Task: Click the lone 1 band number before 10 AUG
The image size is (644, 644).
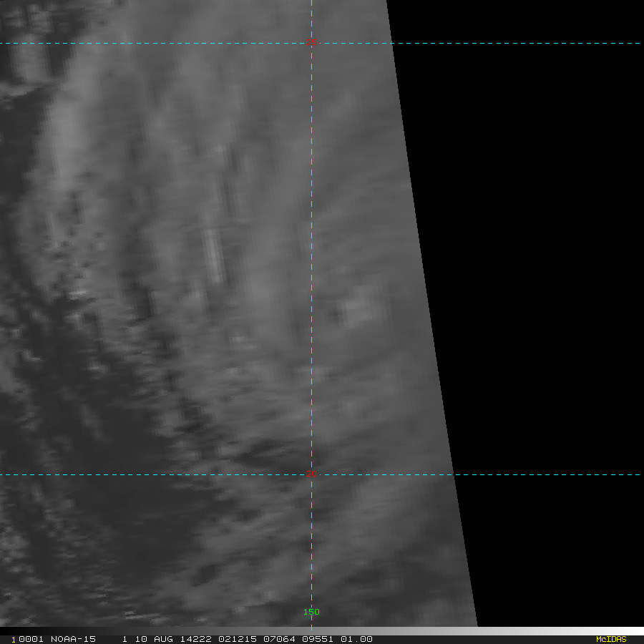Action: (125, 639)
